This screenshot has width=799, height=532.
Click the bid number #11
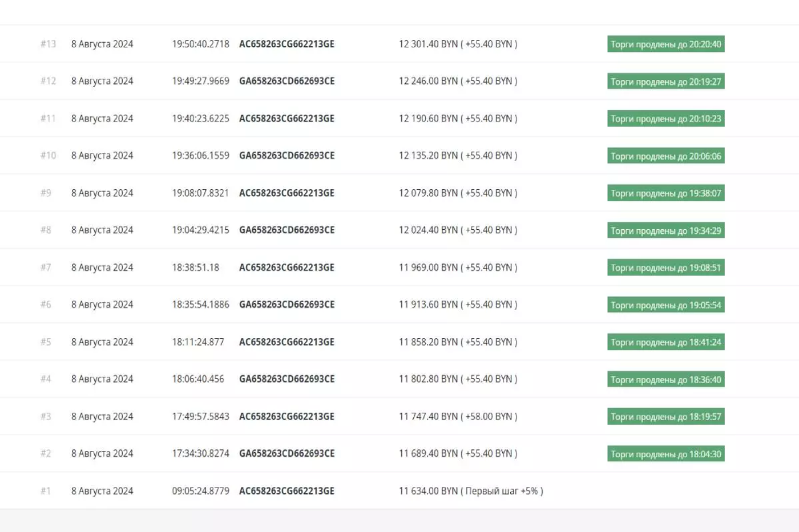48,119
